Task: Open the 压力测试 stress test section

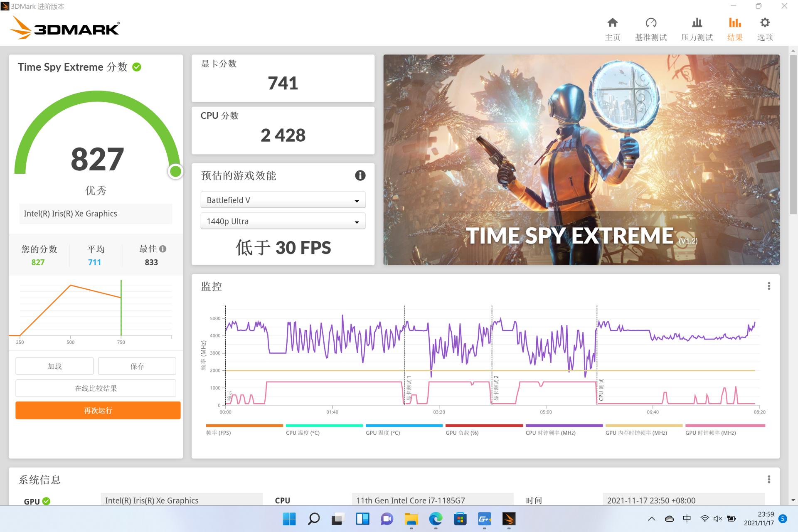Action: pyautogui.click(x=697, y=28)
